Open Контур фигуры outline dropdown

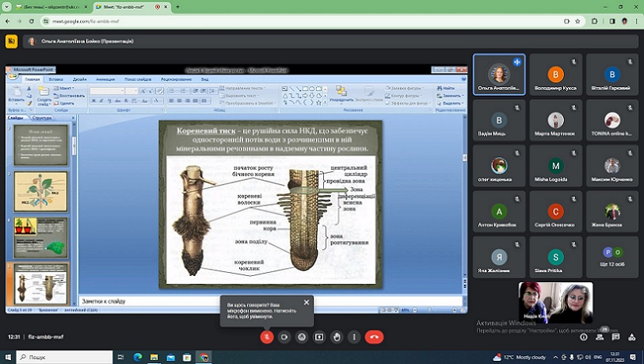coord(403,96)
